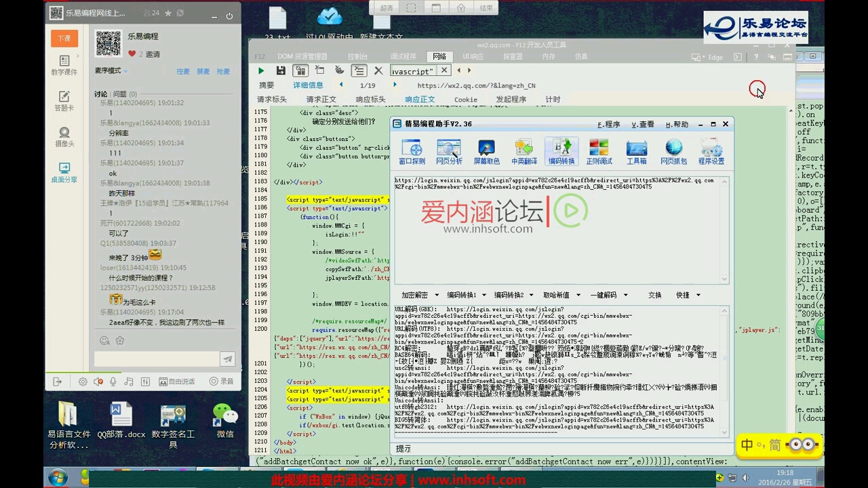Click green play button in F12 network toolbar
868x488 pixels.
coord(261,70)
